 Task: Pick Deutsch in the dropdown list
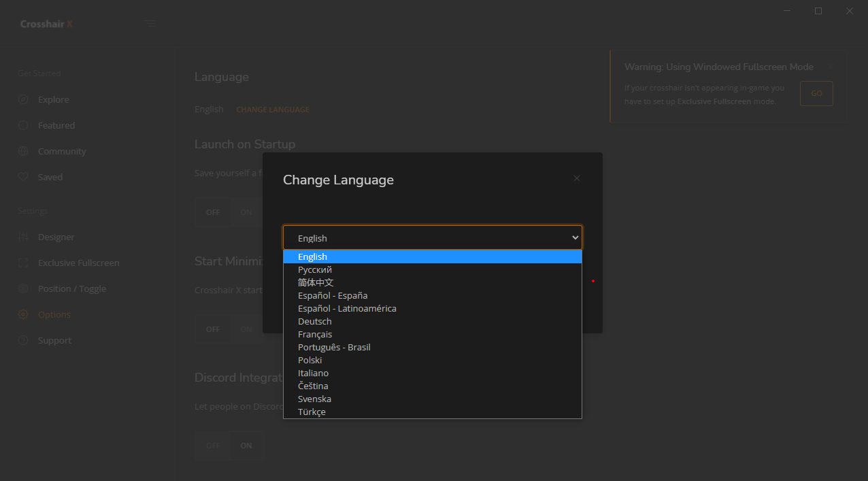(433, 321)
